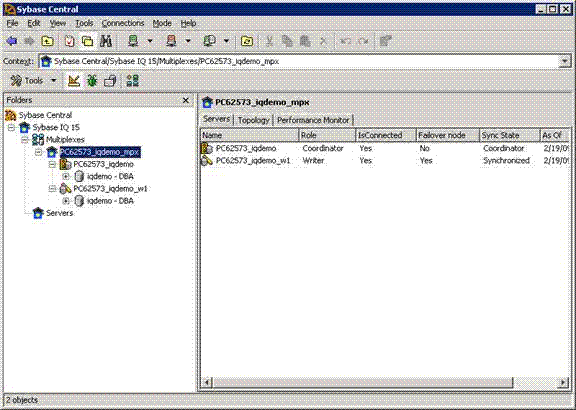The height and width of the screenshot is (410, 576).
Task: Select Sybase Central root tree item
Action: pos(45,115)
